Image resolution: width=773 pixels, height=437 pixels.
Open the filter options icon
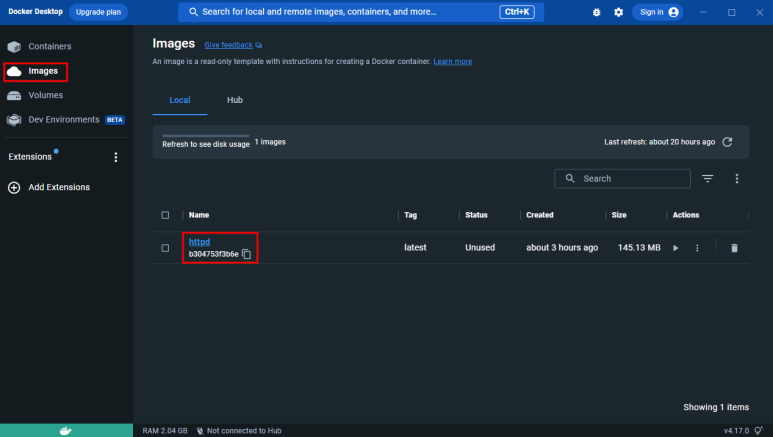[x=707, y=179]
